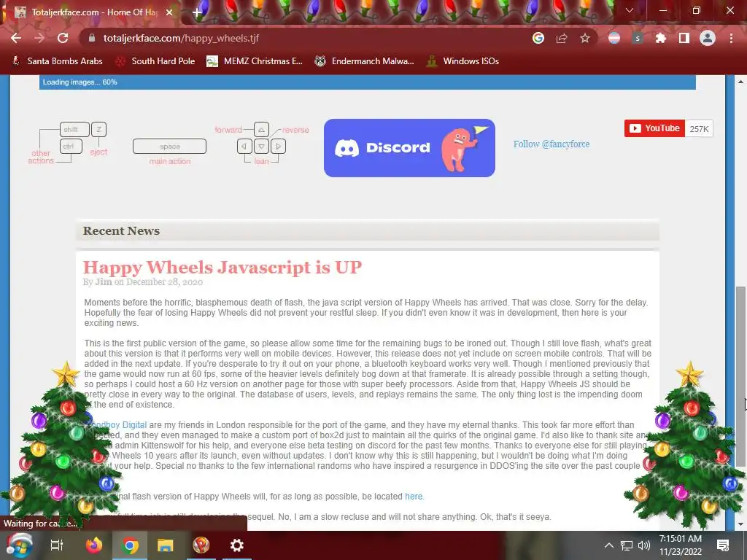
Task: Click the Recent News heading
Action: [x=121, y=231]
